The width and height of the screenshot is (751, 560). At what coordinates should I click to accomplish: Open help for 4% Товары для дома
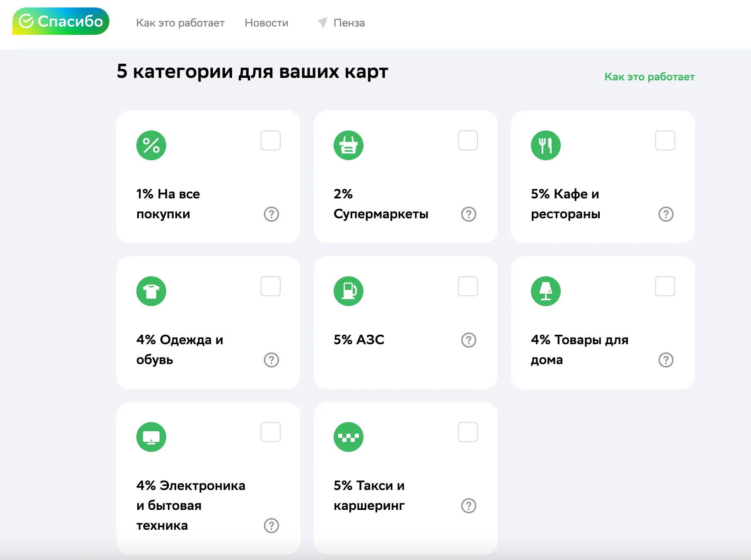(666, 360)
